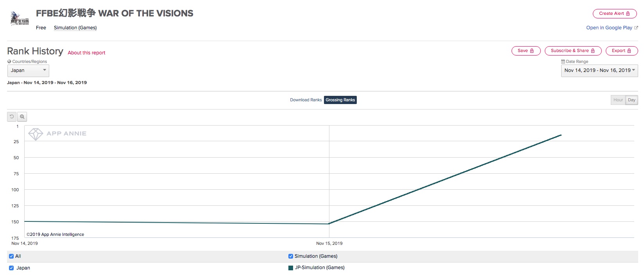Viewport: 644px width, 275px height.
Task: Click the calendar icon beside Date Range
Action: (x=563, y=61)
